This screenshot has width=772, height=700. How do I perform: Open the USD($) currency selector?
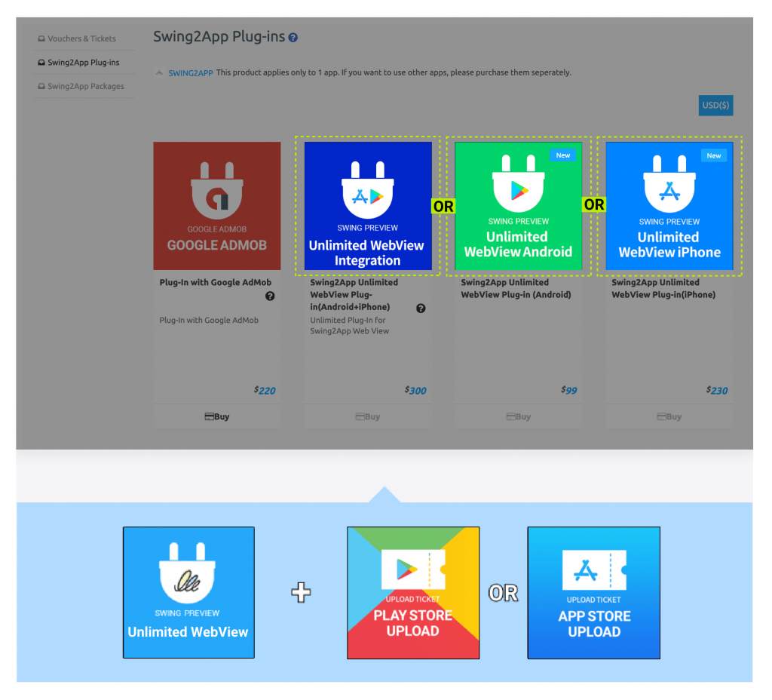point(715,105)
